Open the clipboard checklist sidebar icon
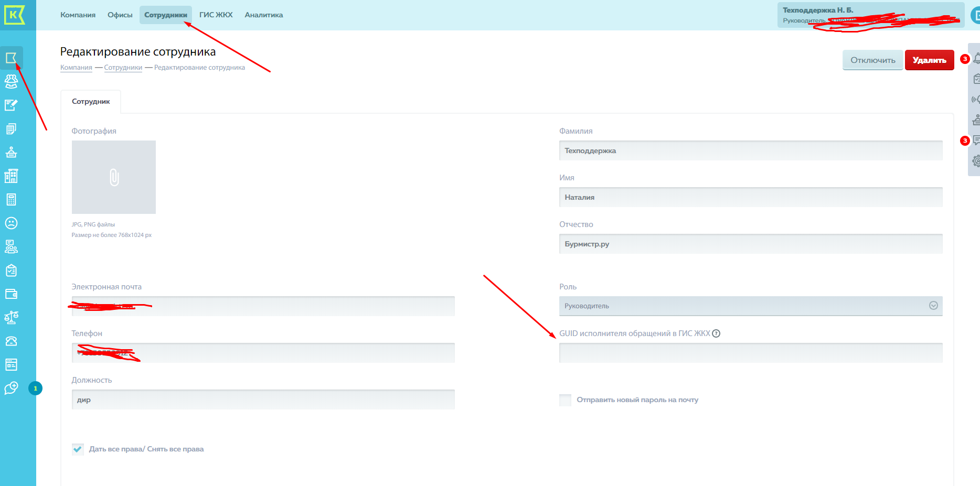The height and width of the screenshot is (486, 980). pos(11,270)
